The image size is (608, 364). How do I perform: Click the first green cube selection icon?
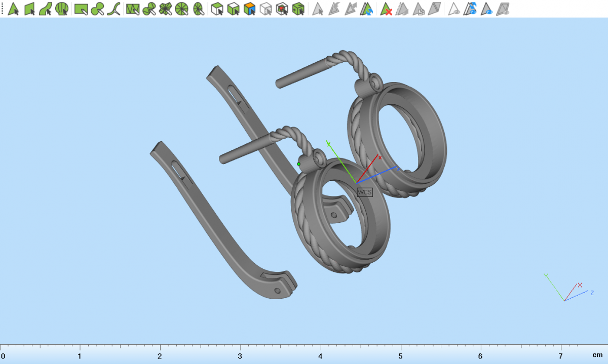click(x=217, y=9)
